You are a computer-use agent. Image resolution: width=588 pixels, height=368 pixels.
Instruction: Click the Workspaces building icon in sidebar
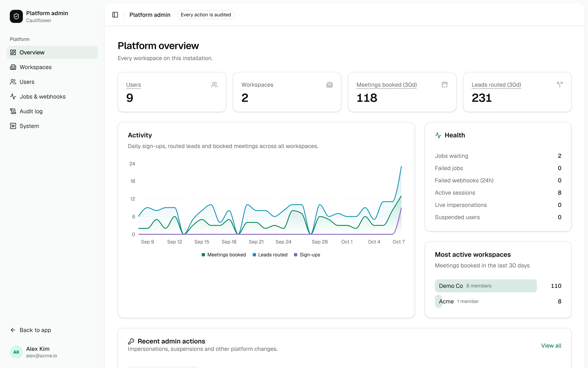[x=13, y=67]
